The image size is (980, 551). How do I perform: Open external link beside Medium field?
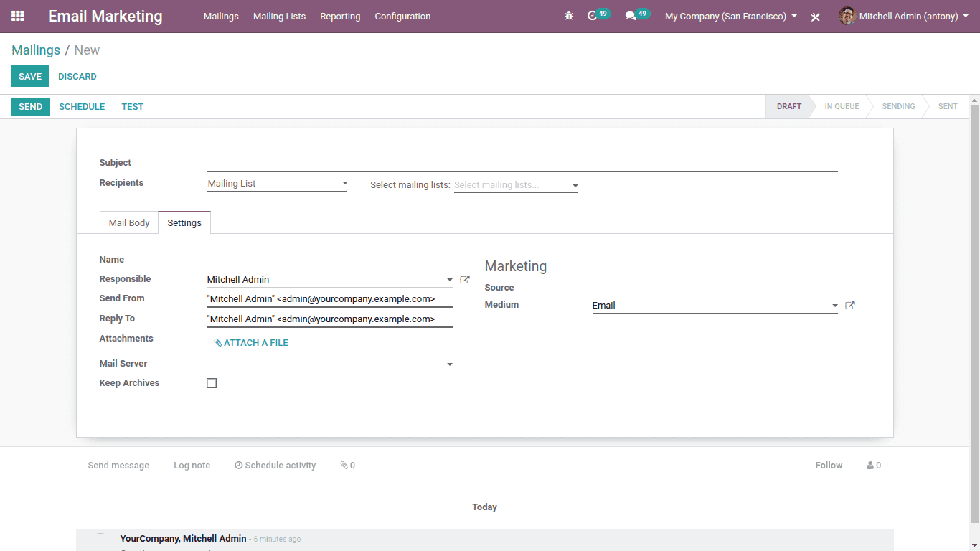pos(850,306)
